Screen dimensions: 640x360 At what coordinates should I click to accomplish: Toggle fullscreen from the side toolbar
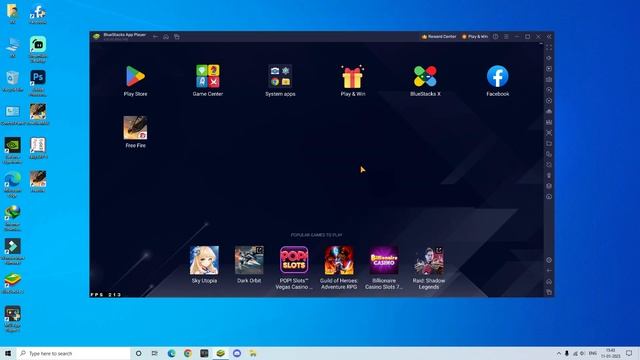tap(549, 48)
